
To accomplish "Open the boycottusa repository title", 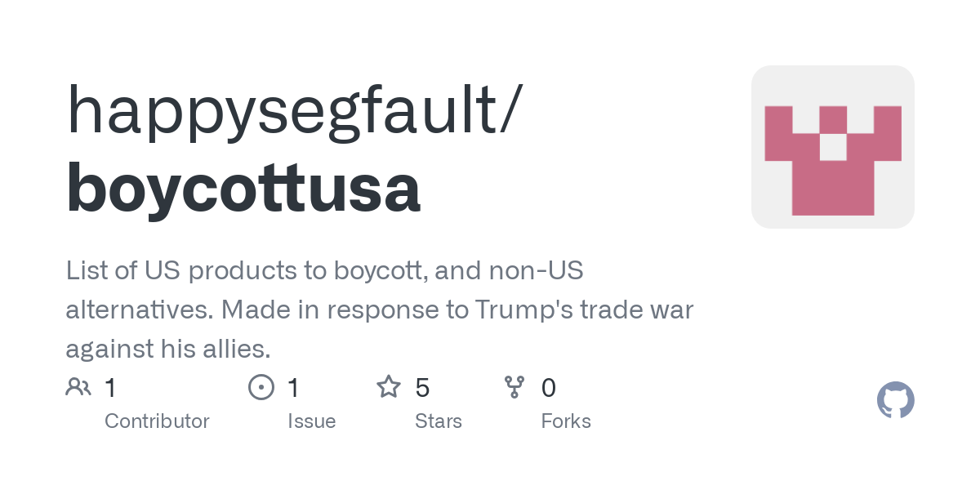I will [x=243, y=189].
